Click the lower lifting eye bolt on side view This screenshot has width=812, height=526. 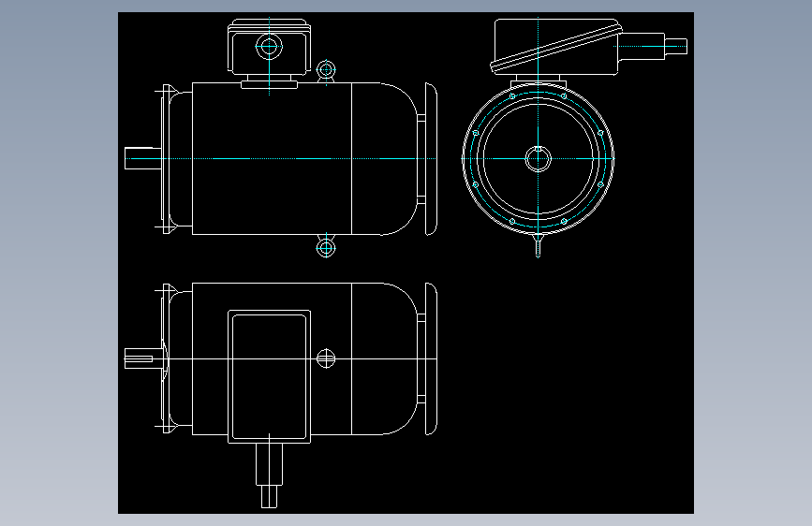pyautogui.click(x=326, y=247)
